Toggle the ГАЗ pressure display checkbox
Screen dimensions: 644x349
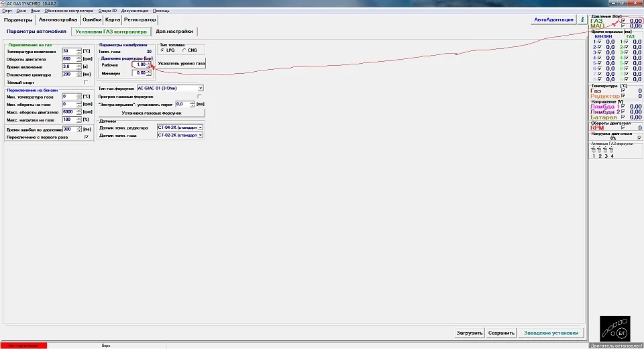click(623, 21)
